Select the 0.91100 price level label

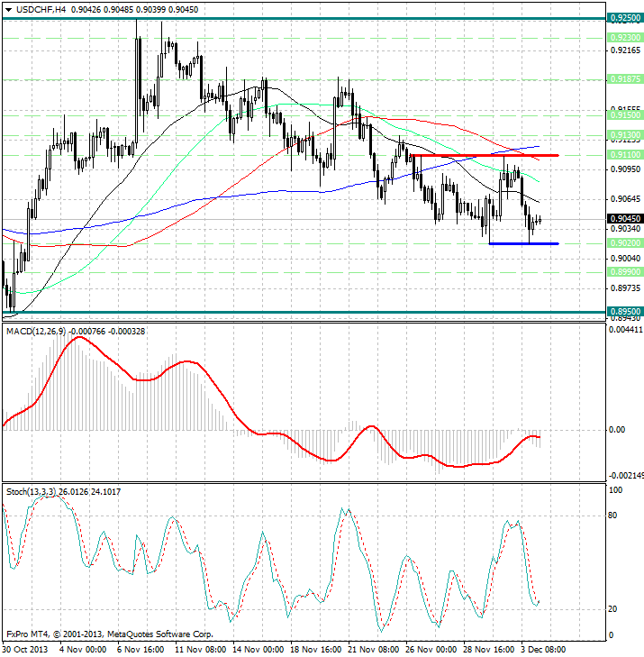625,155
